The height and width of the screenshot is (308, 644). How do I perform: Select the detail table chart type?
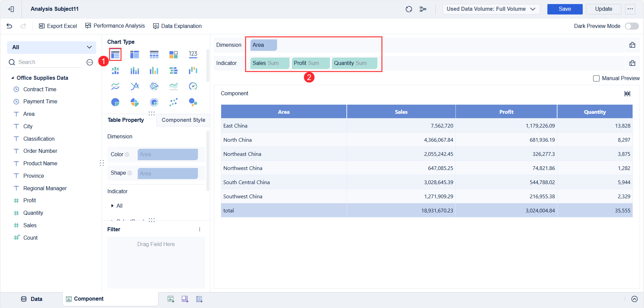[154, 54]
